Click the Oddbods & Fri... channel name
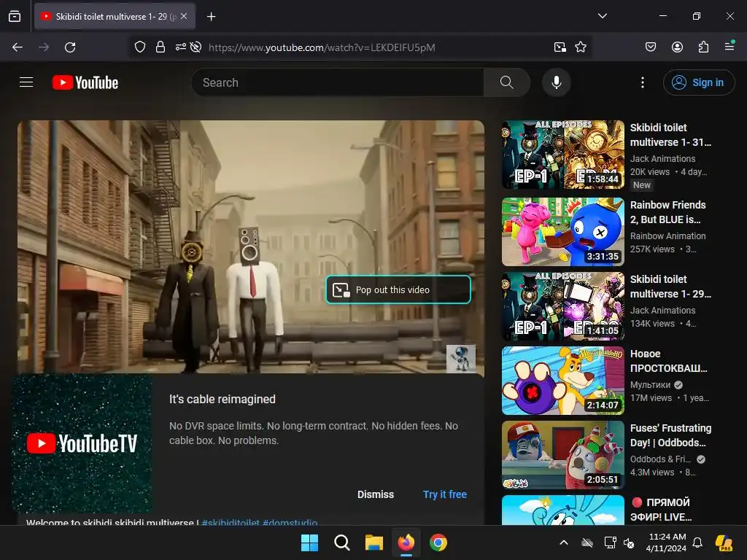Image resolution: width=747 pixels, height=560 pixels. pyautogui.click(x=660, y=459)
